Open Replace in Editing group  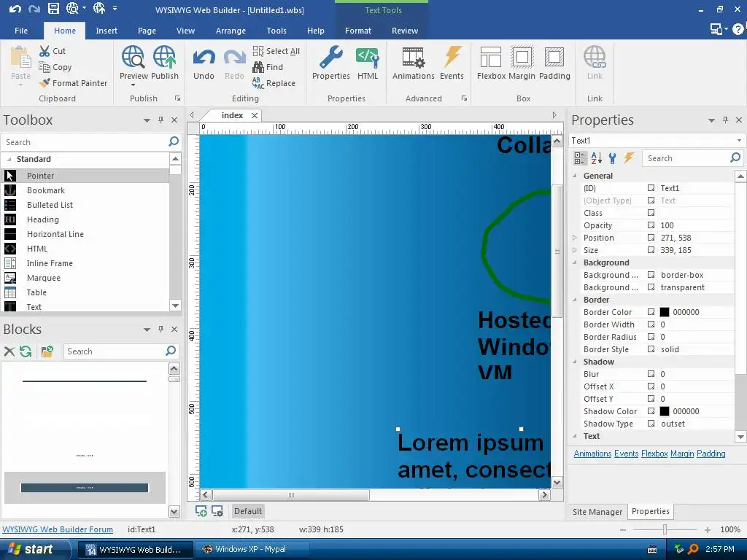[274, 83]
